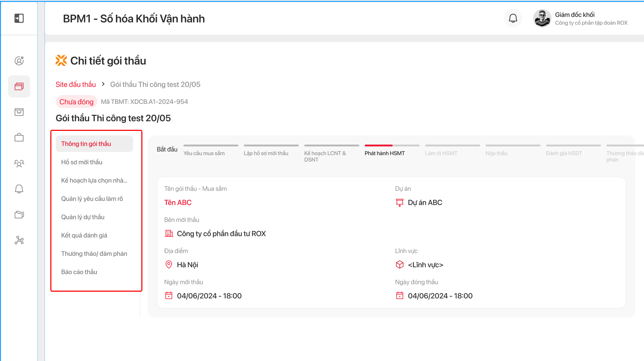Open Báo cáo thầu menu item

point(79,272)
